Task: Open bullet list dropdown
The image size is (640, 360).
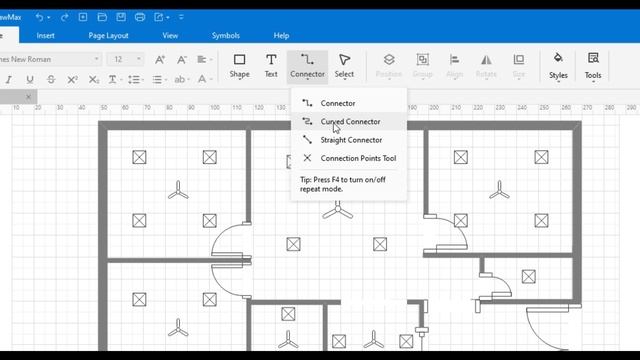Action: point(159,79)
